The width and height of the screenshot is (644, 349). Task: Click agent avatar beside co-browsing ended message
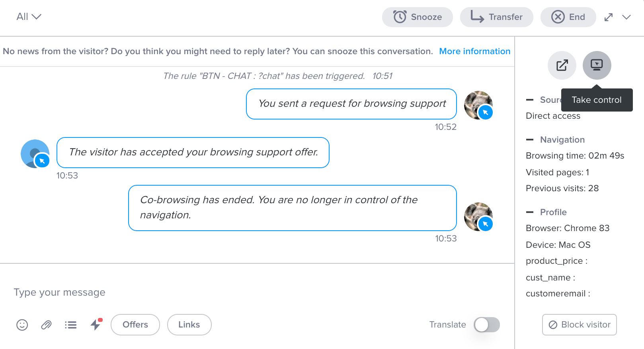(x=478, y=217)
